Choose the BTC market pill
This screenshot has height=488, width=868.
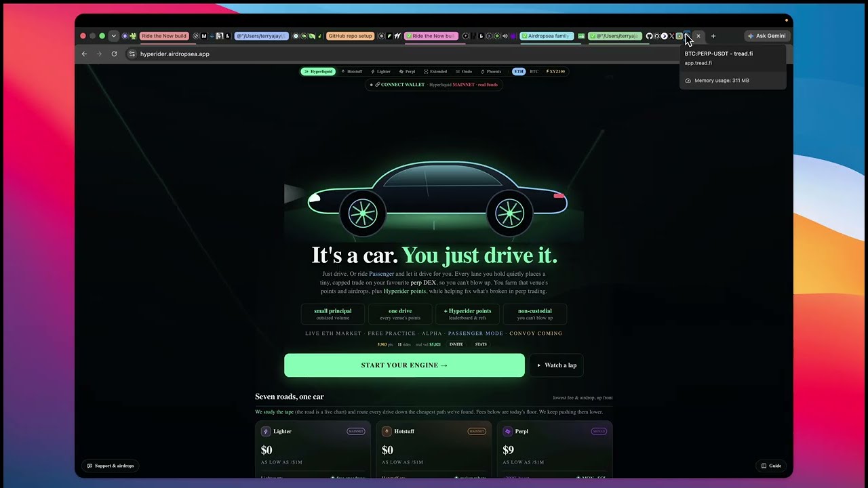click(x=534, y=71)
